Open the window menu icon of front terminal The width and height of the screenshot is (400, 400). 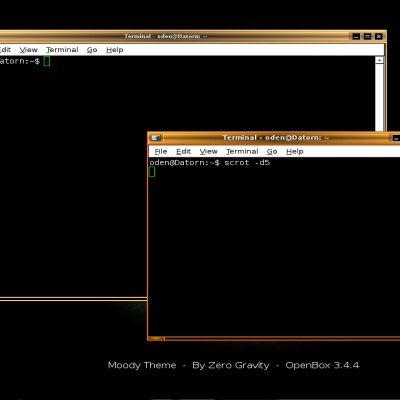coord(155,138)
